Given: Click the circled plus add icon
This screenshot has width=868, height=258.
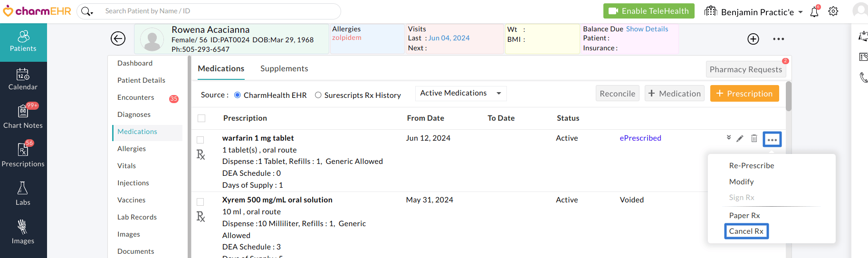Looking at the screenshot, I should [x=753, y=39].
